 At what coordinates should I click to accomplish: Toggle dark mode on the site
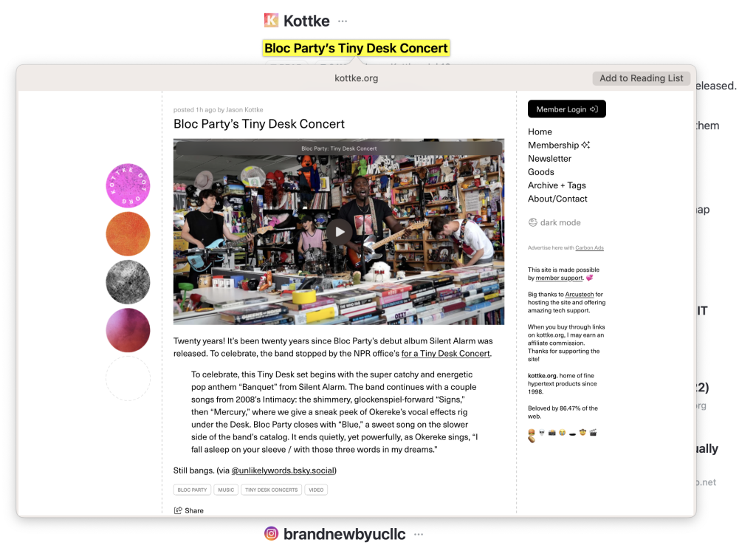[x=554, y=222]
